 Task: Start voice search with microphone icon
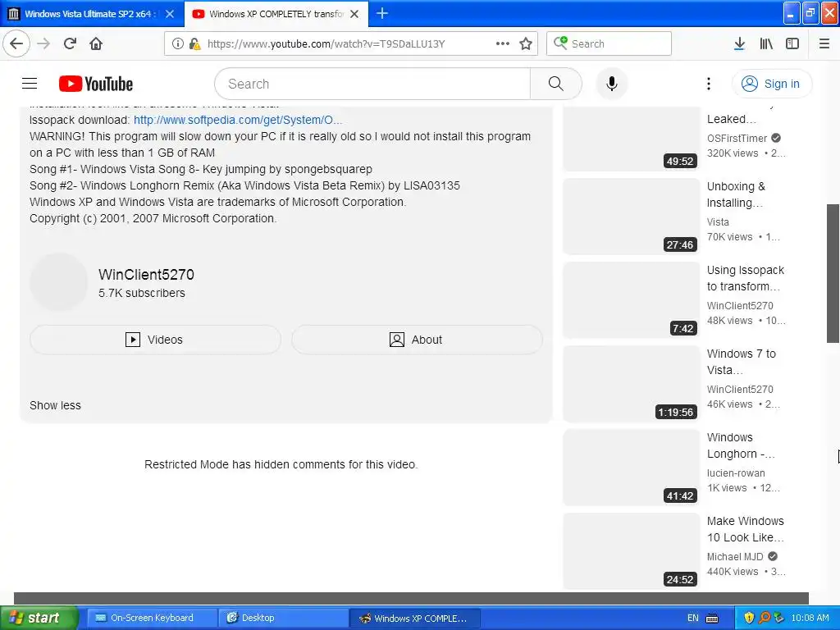pos(611,84)
